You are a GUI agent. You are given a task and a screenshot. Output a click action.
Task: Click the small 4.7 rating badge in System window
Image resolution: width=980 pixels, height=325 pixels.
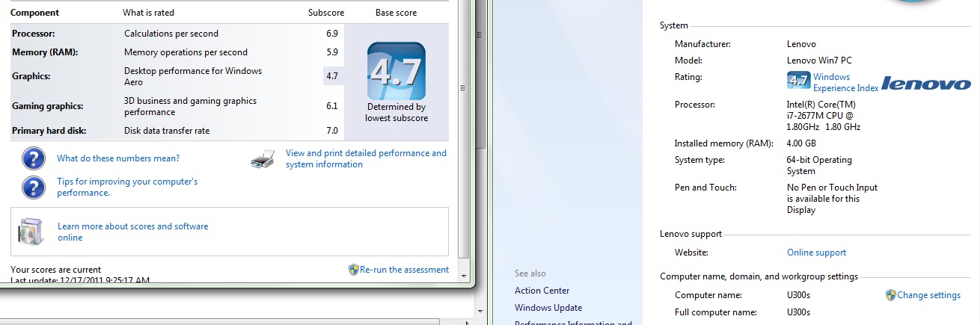(798, 81)
